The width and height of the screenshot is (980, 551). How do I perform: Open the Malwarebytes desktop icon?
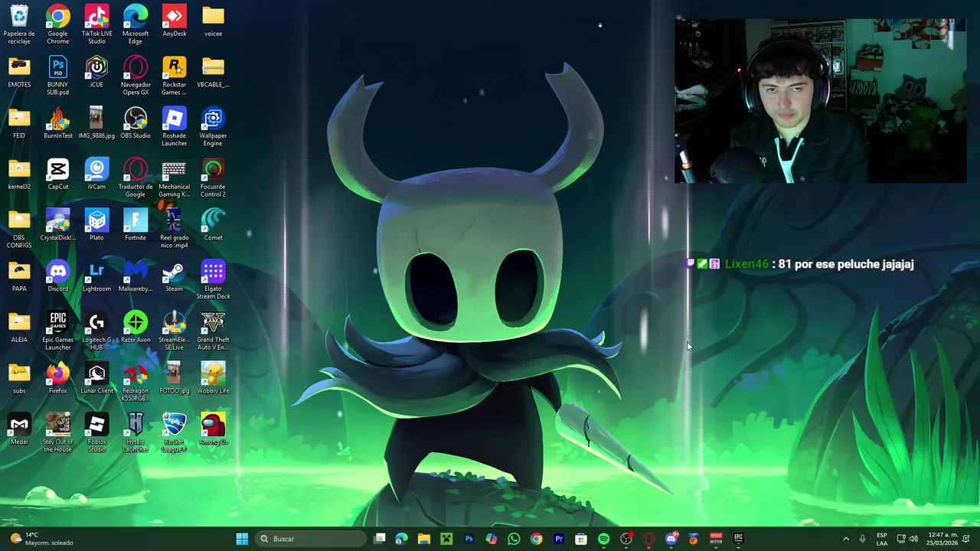click(x=136, y=276)
